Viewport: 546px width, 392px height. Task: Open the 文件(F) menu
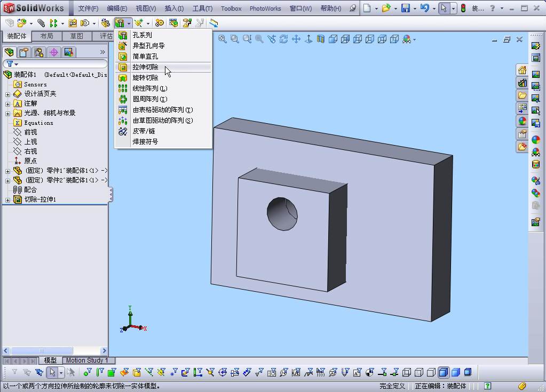pos(88,9)
